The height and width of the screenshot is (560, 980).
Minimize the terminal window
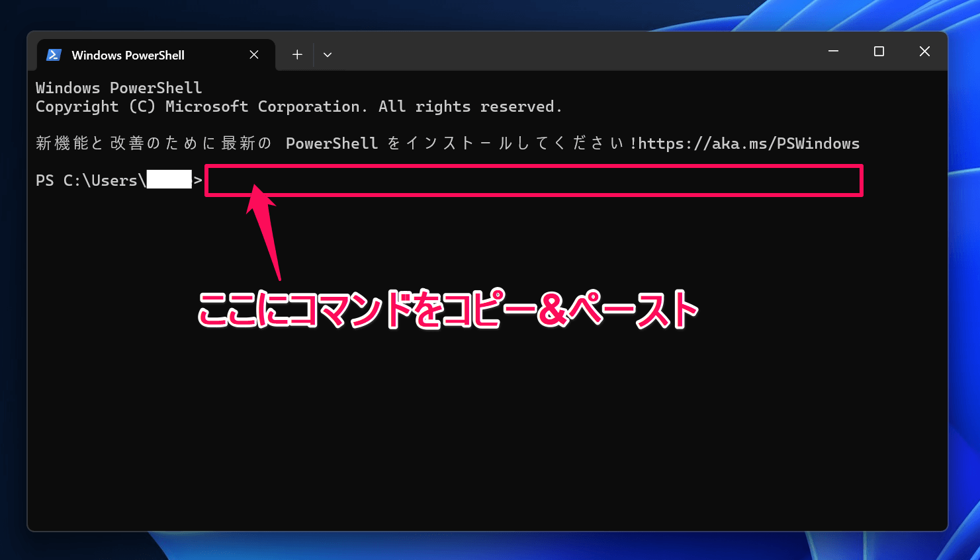(833, 51)
